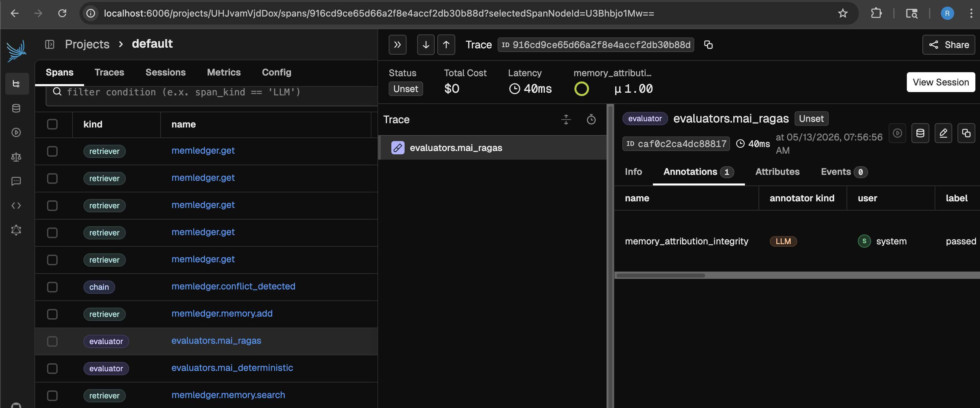This screenshot has height=408, width=980.
Task: Open the browser profile avatar R
Action: pos(947,13)
